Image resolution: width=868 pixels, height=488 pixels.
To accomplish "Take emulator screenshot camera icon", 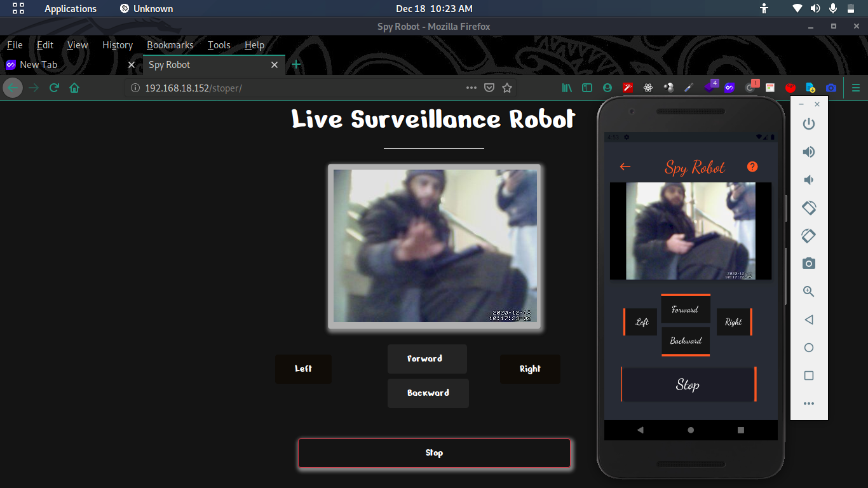I will 809,264.
